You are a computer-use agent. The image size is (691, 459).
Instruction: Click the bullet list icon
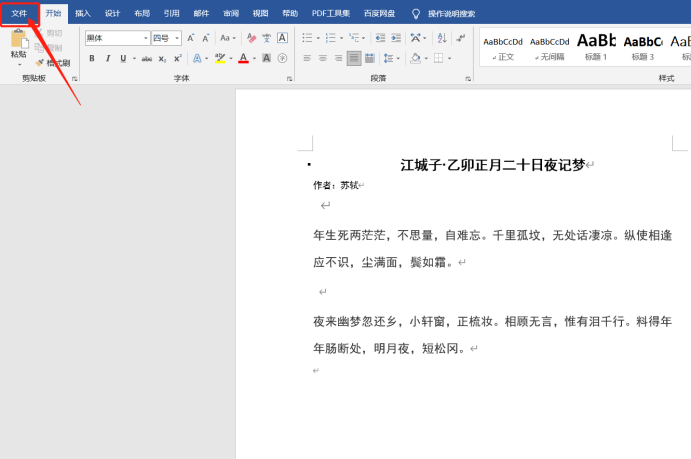tap(307, 38)
